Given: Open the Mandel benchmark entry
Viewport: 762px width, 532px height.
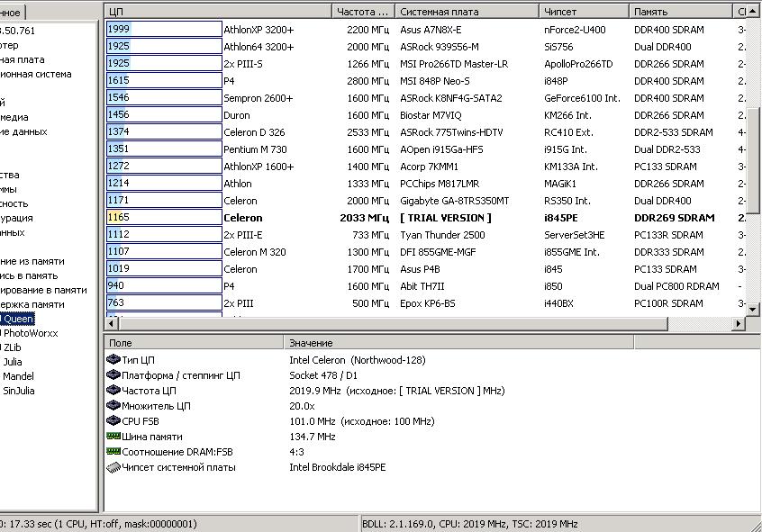Looking at the screenshot, I should (18, 376).
